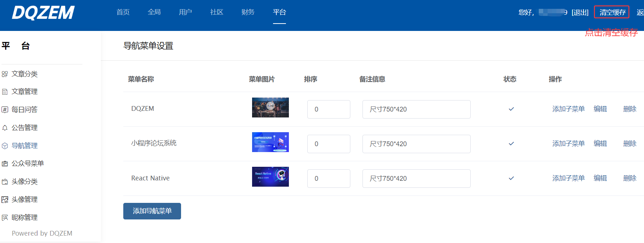The height and width of the screenshot is (243, 644).
Task: Click the 清空缓存 button in header
Action: (x=612, y=12)
